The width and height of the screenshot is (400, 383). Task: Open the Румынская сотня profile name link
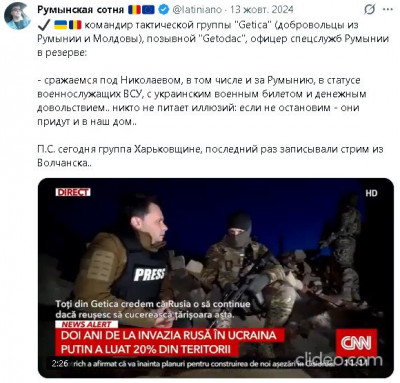(x=80, y=10)
